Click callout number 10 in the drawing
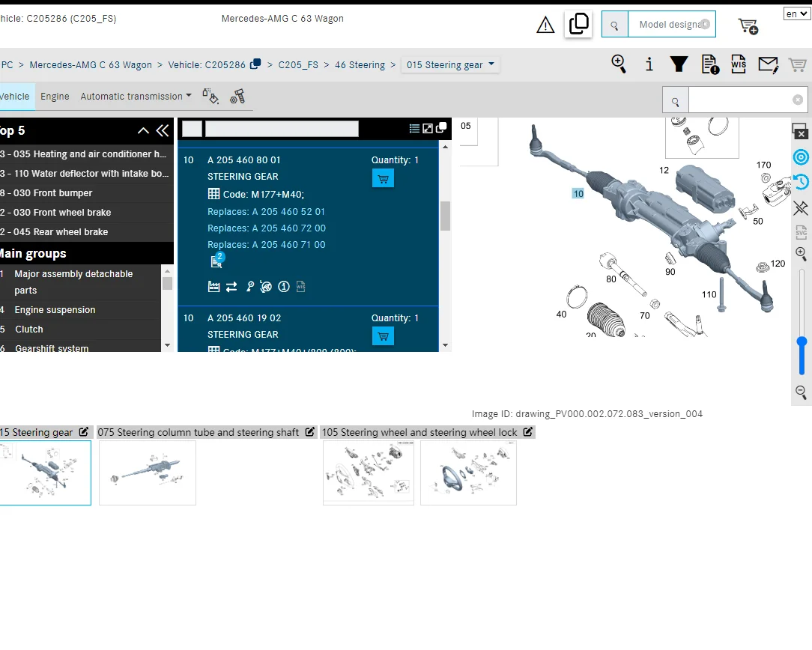Viewport: 812px width, 650px height. 578,193
